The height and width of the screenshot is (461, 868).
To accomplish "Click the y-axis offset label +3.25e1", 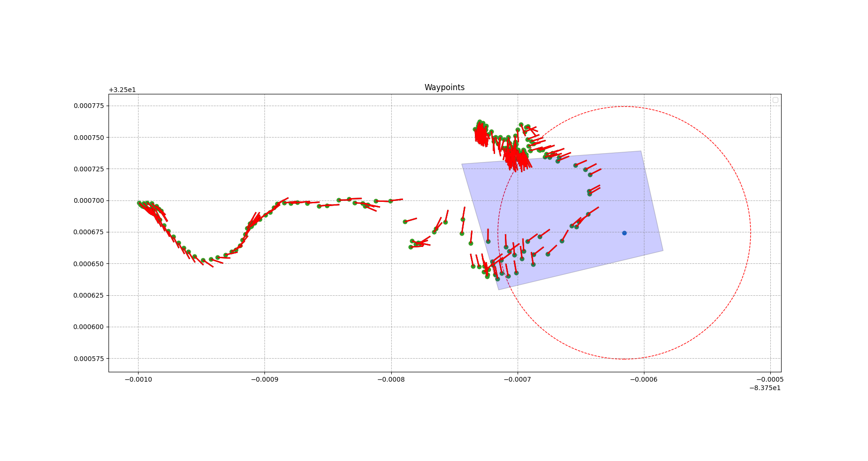I will click(122, 90).
